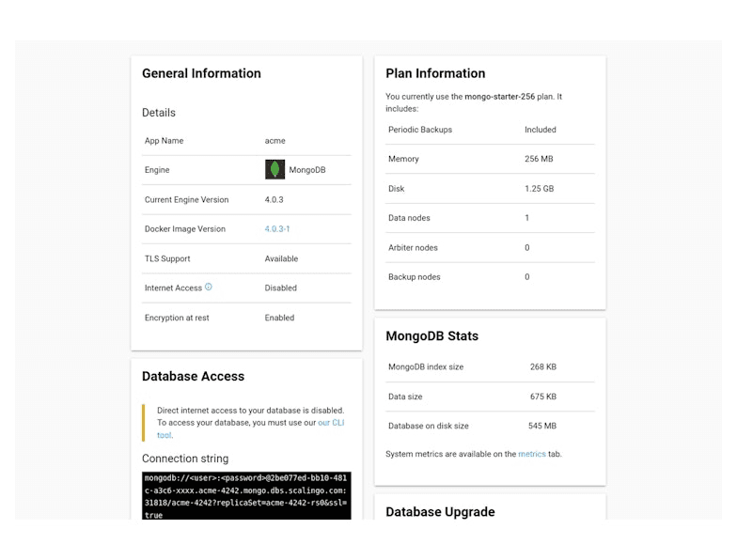Image resolution: width=737 pixels, height=560 pixels.
Task: Click the 'acme' app name value
Action: [274, 141]
